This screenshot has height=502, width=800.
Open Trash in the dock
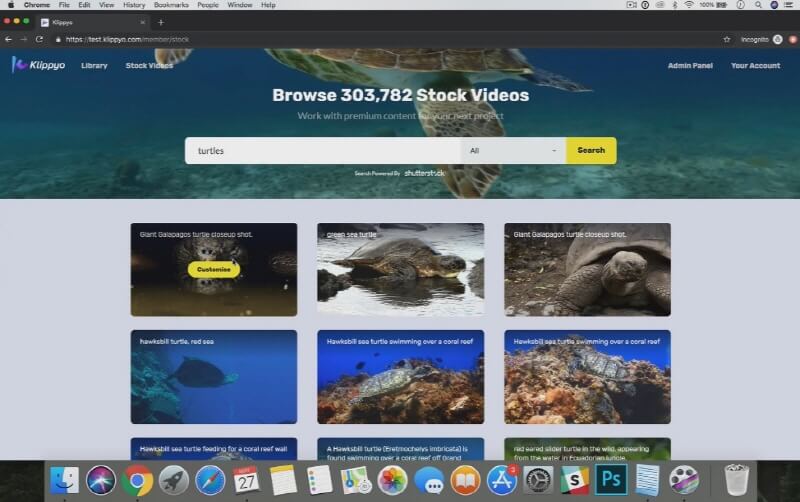pyautogui.click(x=737, y=480)
